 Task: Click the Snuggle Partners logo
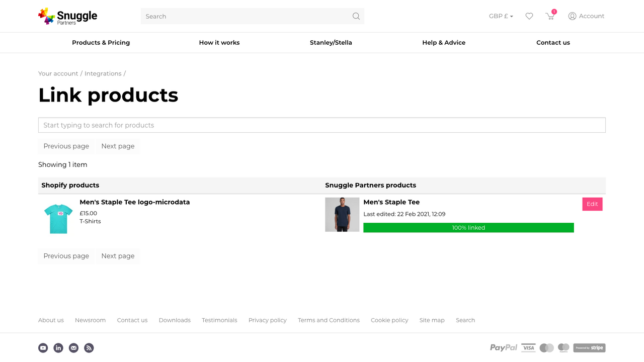[67, 16]
